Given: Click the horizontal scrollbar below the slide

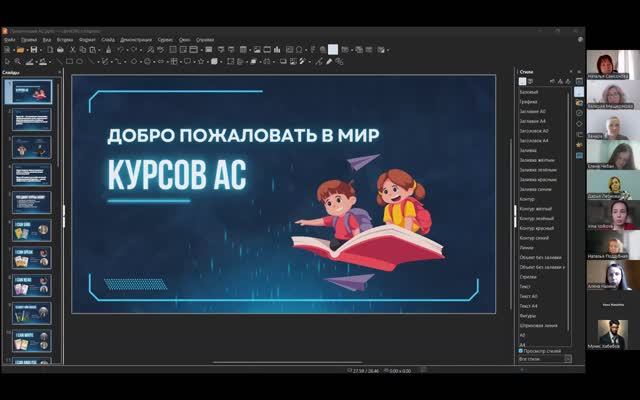Looking at the screenshot, I should (288, 362).
